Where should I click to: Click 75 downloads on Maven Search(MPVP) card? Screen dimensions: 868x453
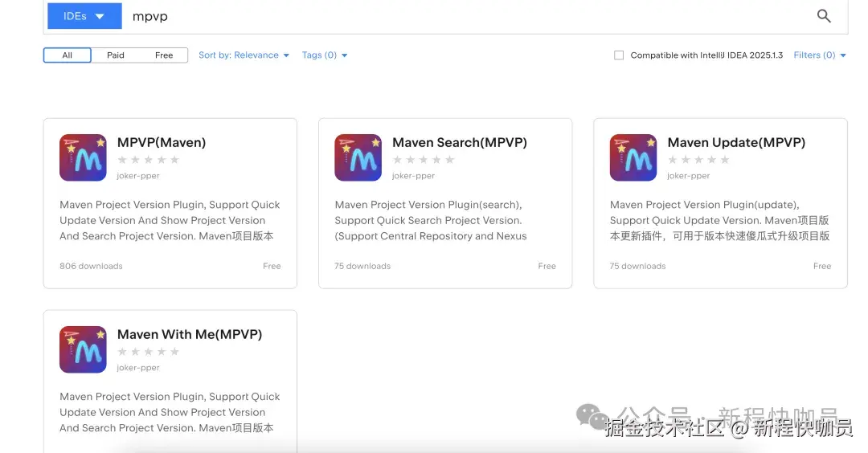click(x=362, y=266)
